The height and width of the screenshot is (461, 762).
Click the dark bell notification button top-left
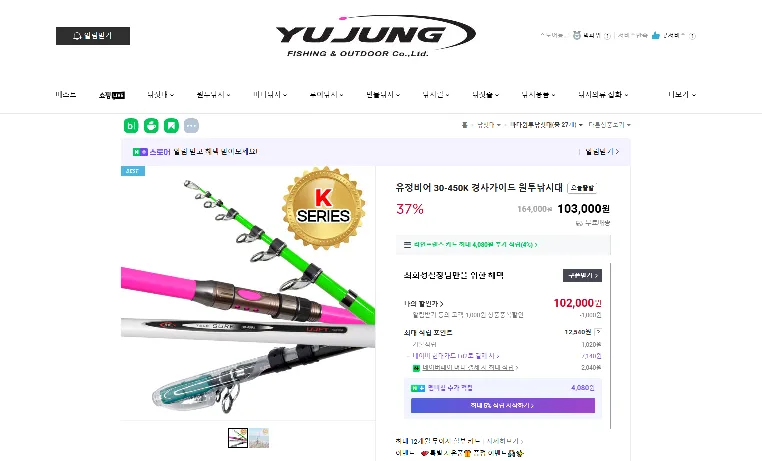point(93,36)
